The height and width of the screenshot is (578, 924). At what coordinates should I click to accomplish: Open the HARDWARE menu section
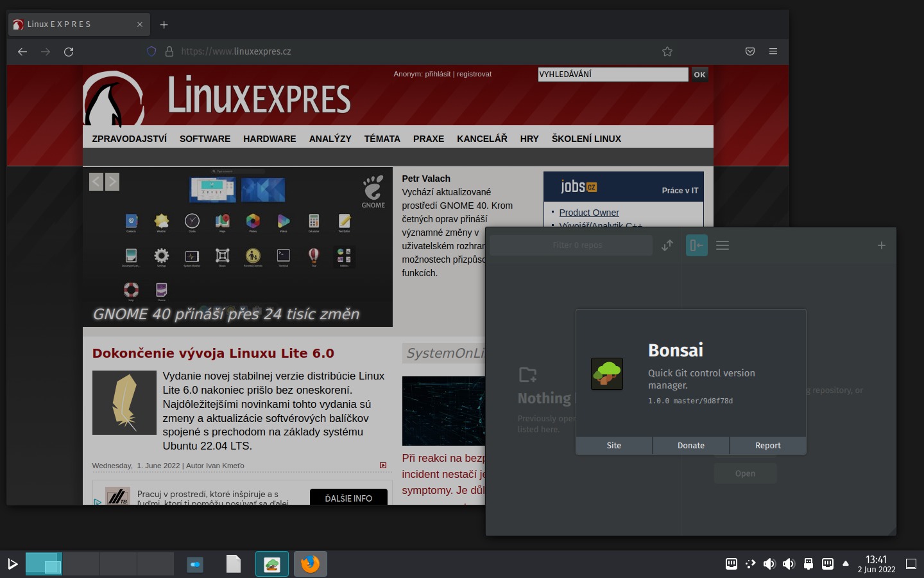[x=269, y=139]
